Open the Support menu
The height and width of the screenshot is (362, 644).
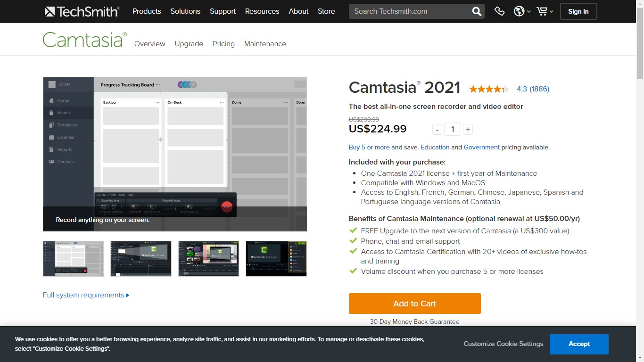[x=223, y=11]
